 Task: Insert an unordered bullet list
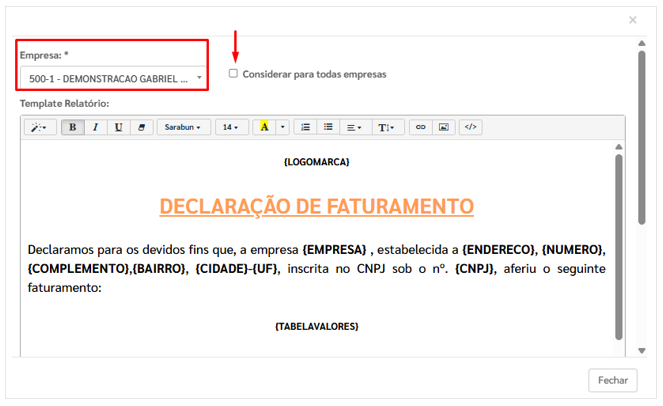(x=328, y=128)
